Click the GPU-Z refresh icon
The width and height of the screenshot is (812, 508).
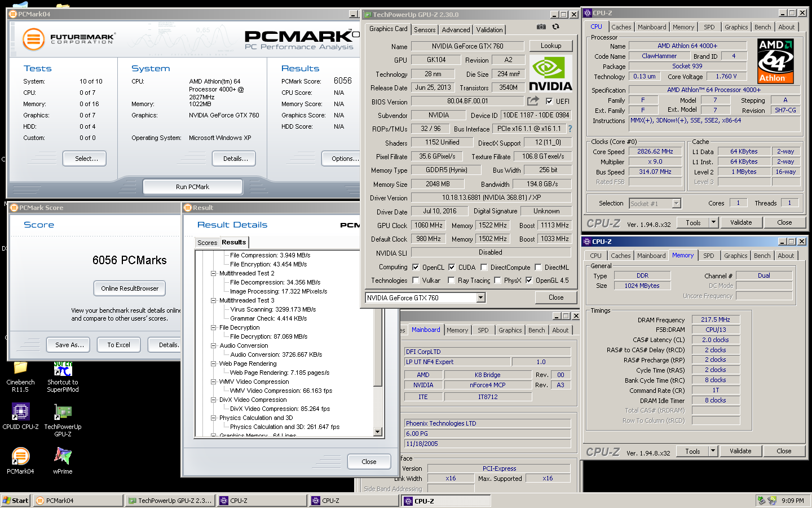pos(555,27)
